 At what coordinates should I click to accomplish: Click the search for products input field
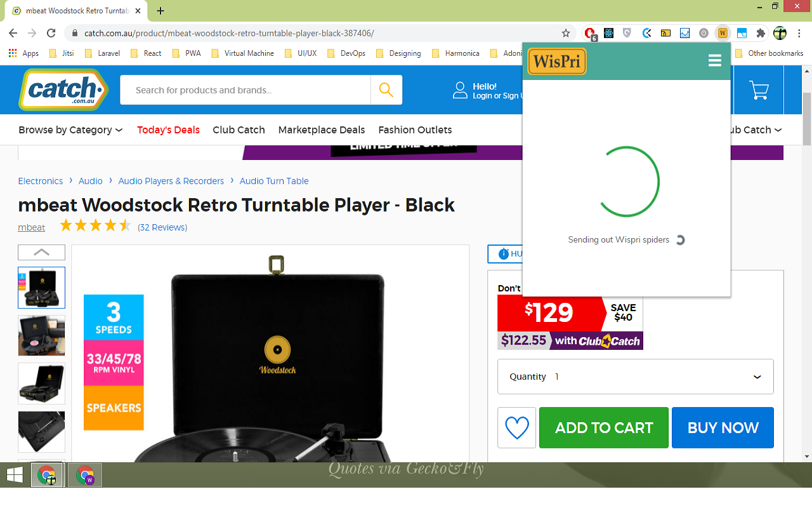[x=245, y=90]
